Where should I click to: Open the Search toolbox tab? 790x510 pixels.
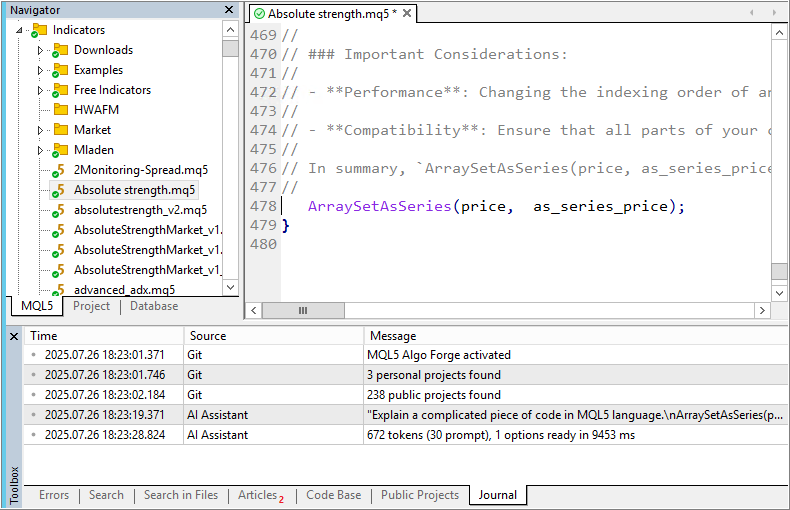point(106,495)
